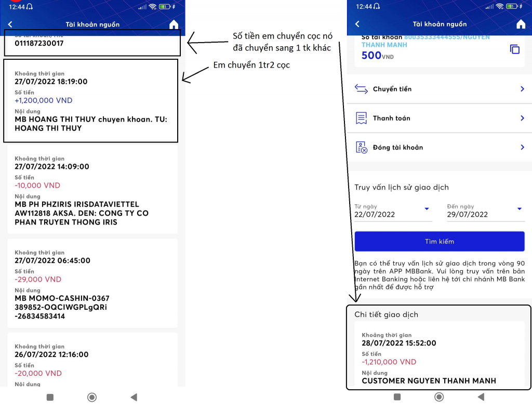Screen dimensions: 532x409
Task: Tap the Thanh toán receipt icon
Action: (x=361, y=118)
